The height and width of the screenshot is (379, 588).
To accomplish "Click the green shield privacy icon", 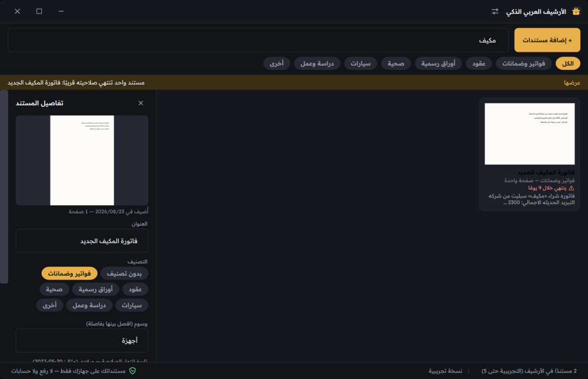I will click(132, 371).
